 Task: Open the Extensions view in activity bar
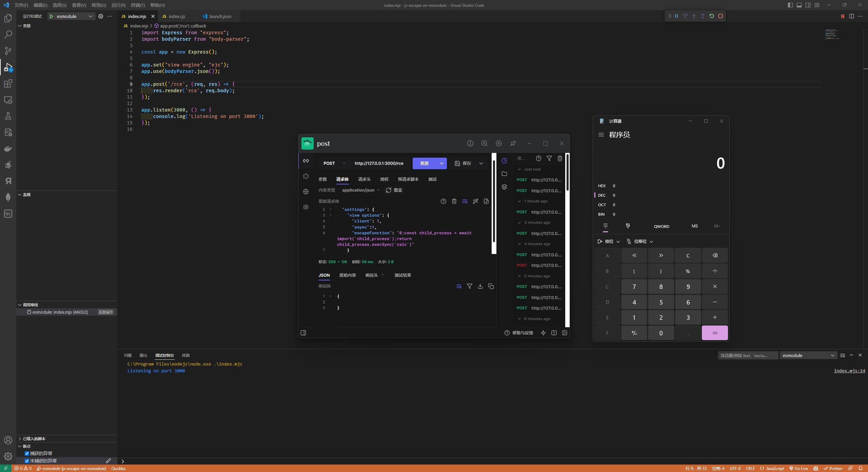[x=8, y=83]
